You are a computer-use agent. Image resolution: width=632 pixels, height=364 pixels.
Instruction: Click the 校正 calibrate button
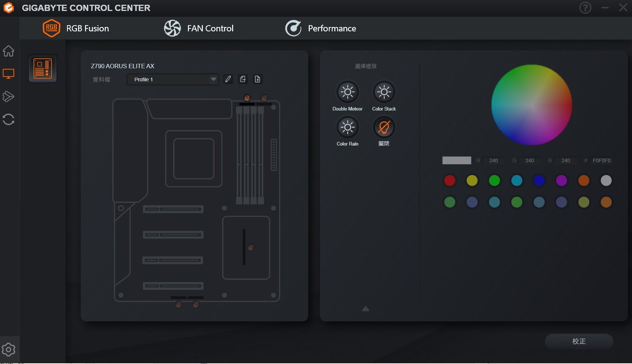579,341
